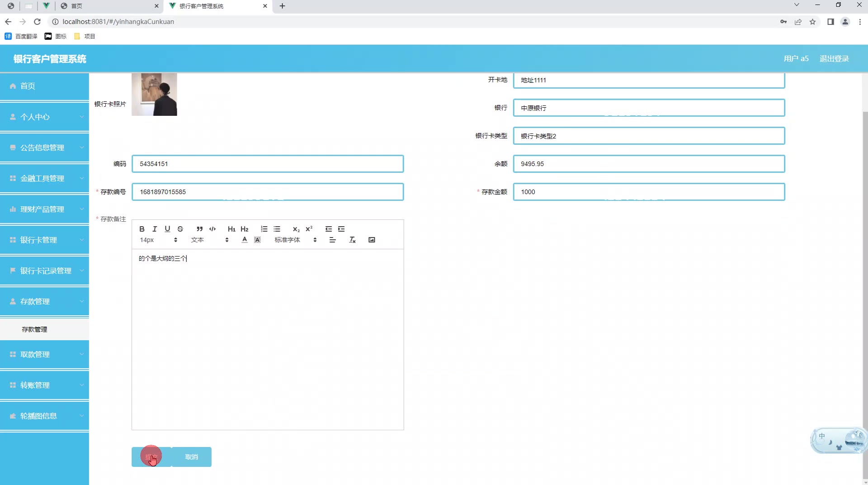The image size is (868, 485).
Task: Click the 银行客户管理系统 header title
Action: (x=50, y=59)
